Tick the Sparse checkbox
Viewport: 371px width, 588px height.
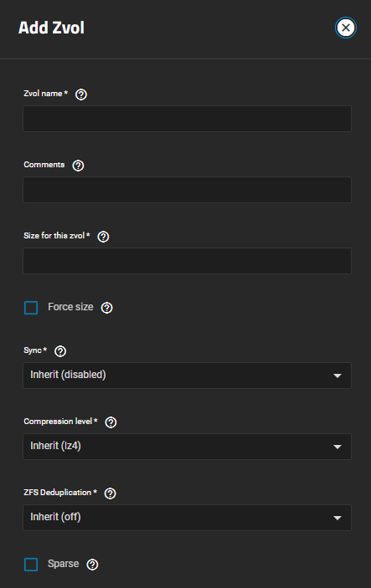point(31,565)
